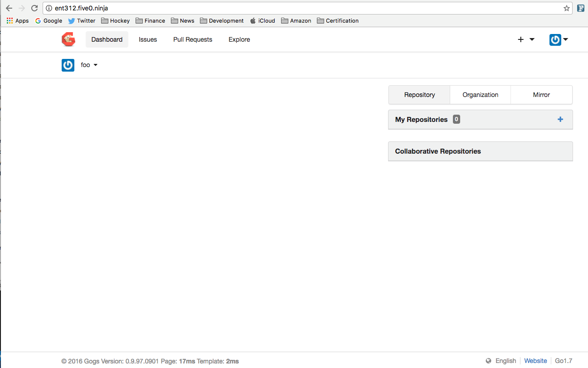Click the repositories count badge 0

pos(457,120)
